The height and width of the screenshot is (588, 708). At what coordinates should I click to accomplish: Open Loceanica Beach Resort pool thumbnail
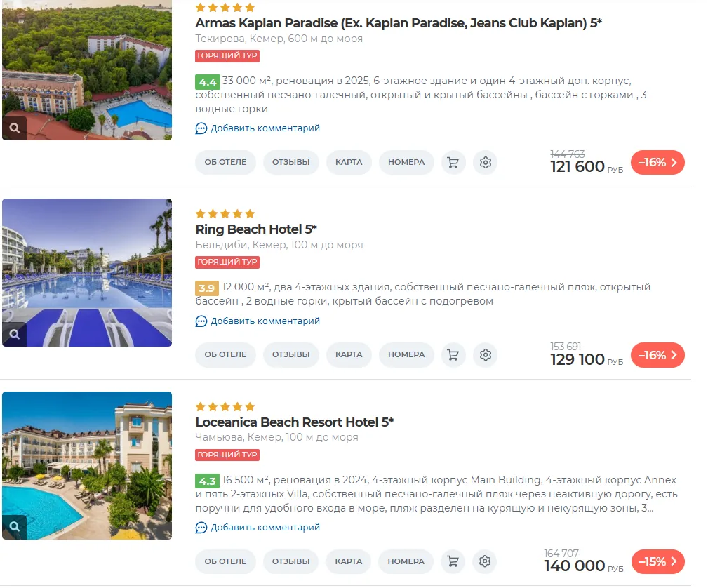coord(87,465)
